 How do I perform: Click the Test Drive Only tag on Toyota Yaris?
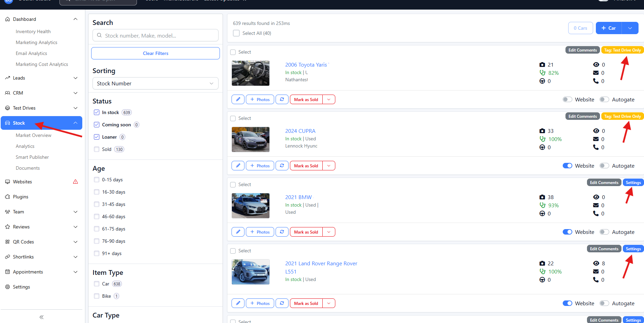click(622, 50)
